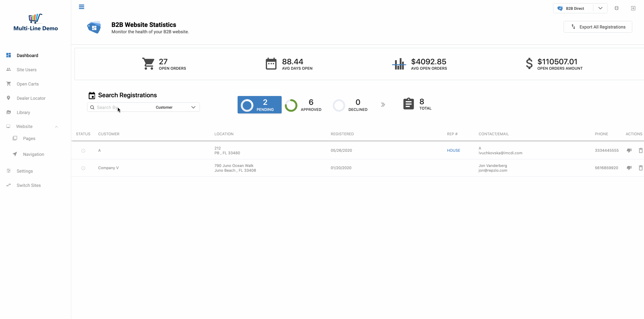The image size is (644, 319).
Task: Click the Site Users people icon
Action: (x=9, y=69)
